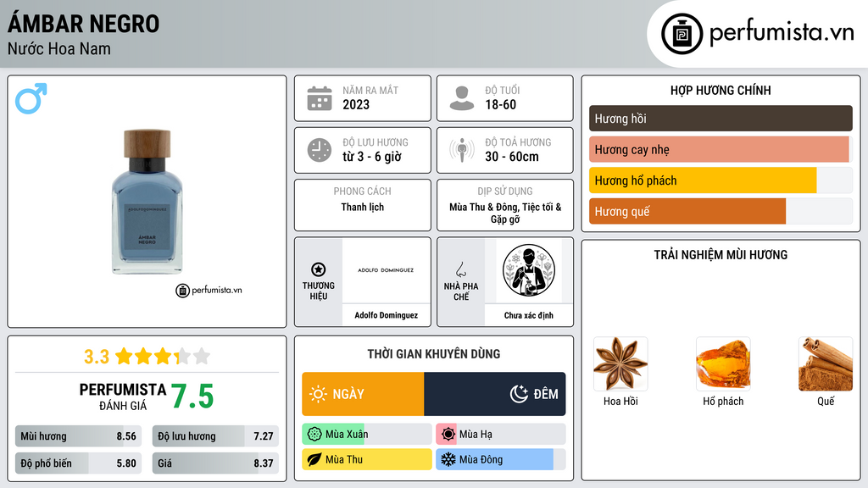Click the Hương hổ phách accord bar
The width and height of the screenshot is (868, 488).
721,180
